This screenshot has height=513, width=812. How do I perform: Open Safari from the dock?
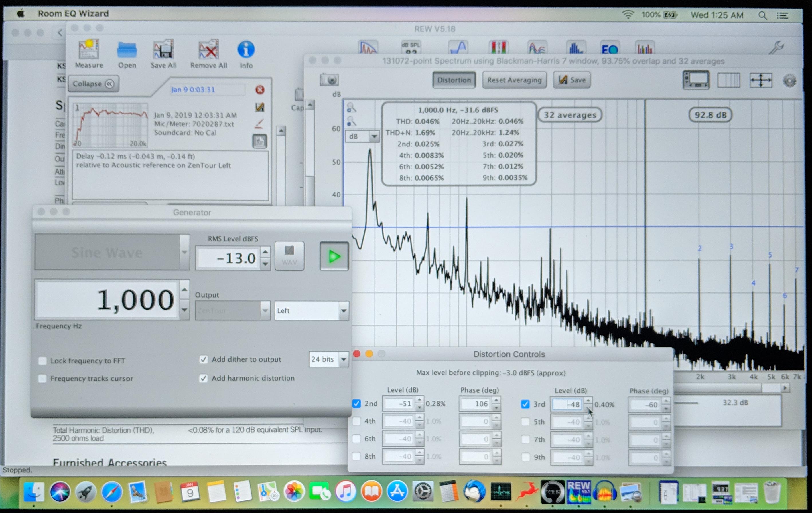[112, 492]
